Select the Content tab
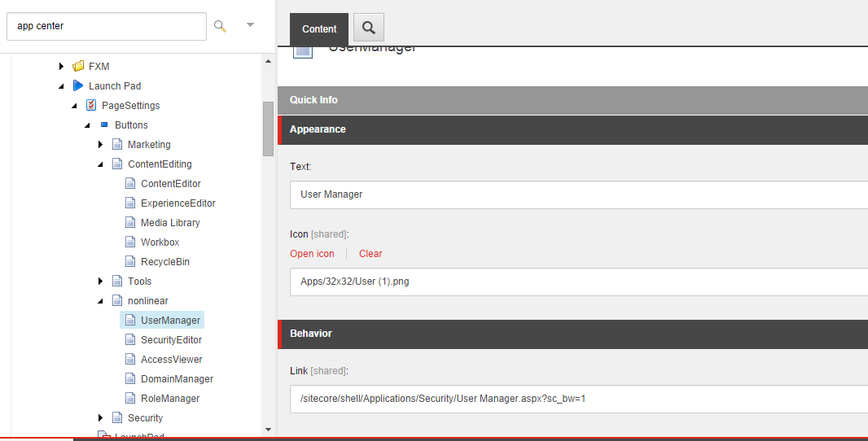This screenshot has height=441, width=868. click(x=319, y=29)
